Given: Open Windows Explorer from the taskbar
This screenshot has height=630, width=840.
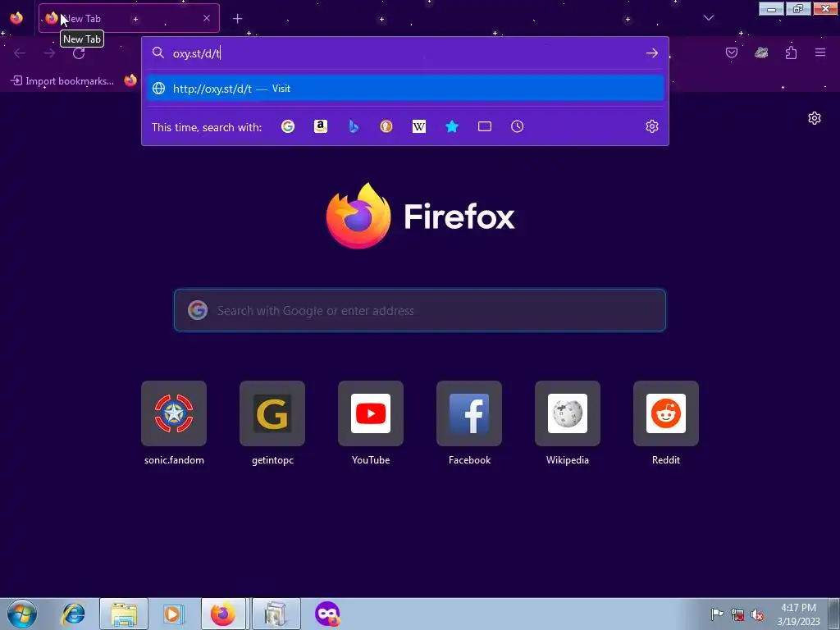Looking at the screenshot, I should click(124, 614).
